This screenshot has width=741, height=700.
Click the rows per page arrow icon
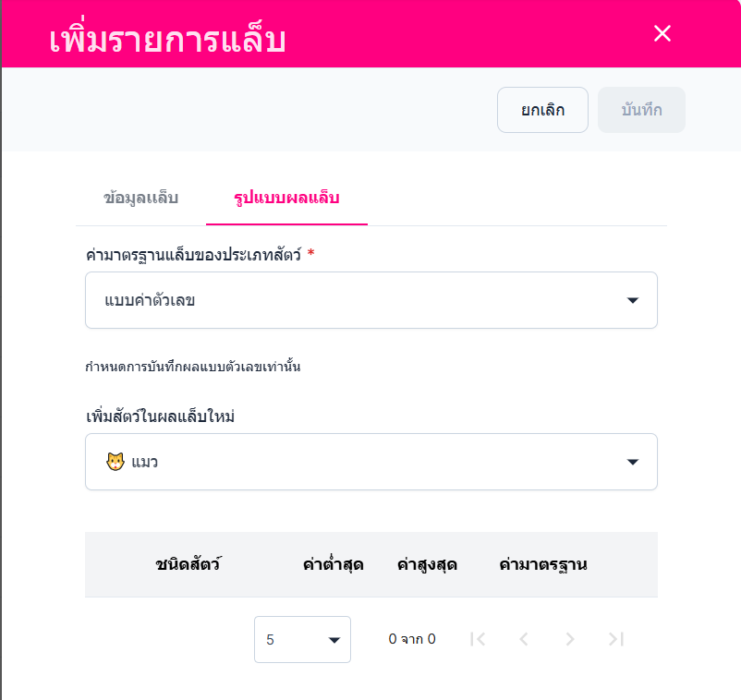334,640
